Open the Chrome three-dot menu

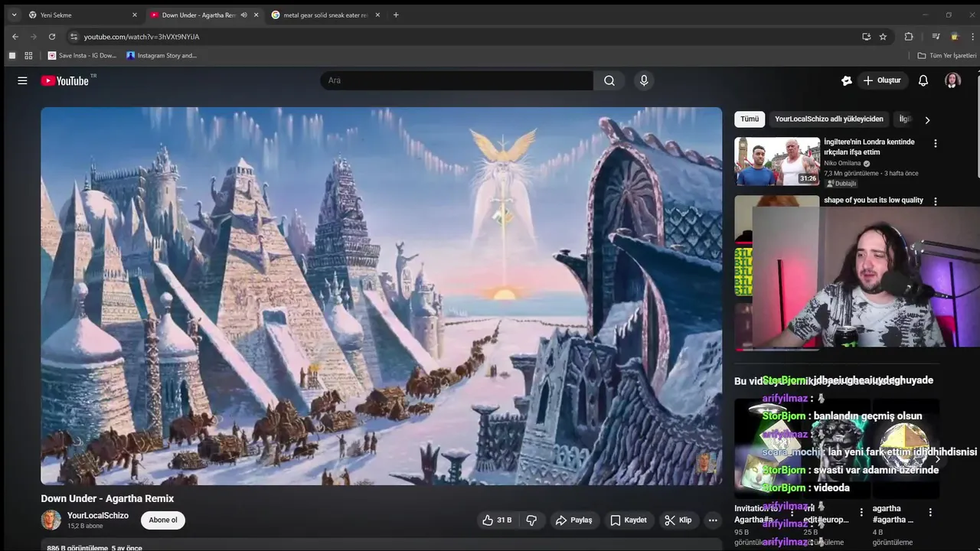pos(972,37)
